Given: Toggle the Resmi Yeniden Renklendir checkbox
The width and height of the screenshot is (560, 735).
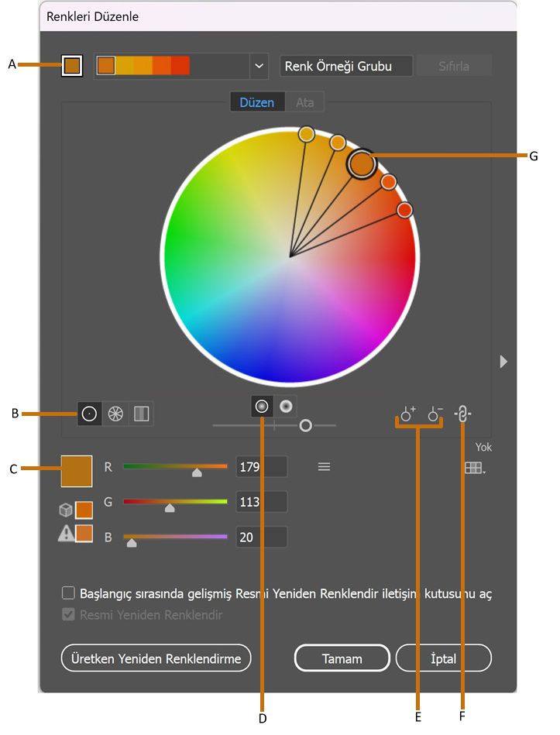Looking at the screenshot, I should (69, 615).
